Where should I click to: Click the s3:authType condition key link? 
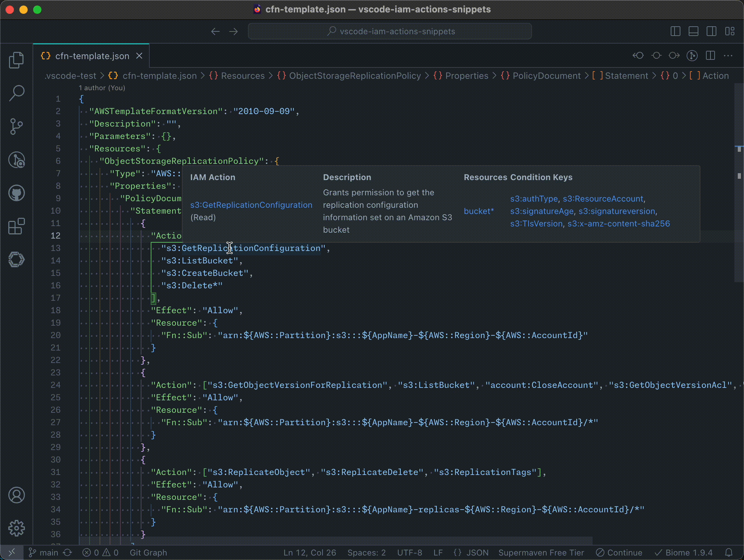[534, 199]
